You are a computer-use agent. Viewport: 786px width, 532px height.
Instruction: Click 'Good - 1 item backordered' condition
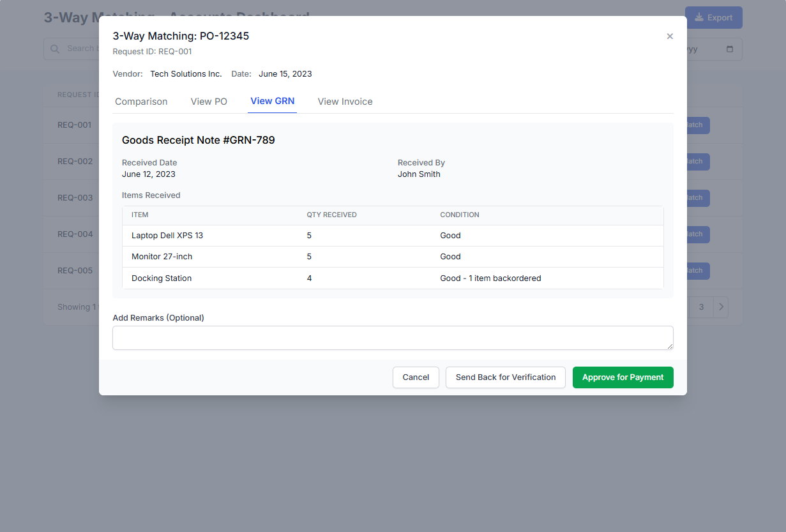point(490,278)
